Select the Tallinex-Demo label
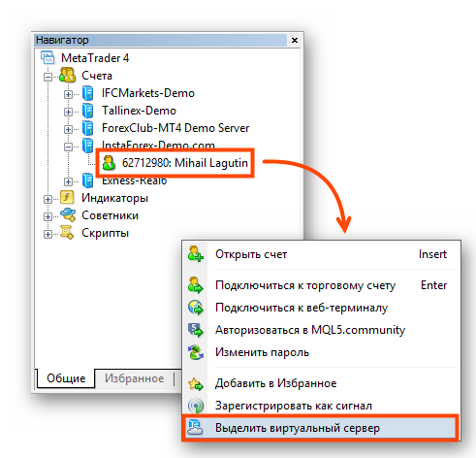476x458 pixels. (139, 111)
